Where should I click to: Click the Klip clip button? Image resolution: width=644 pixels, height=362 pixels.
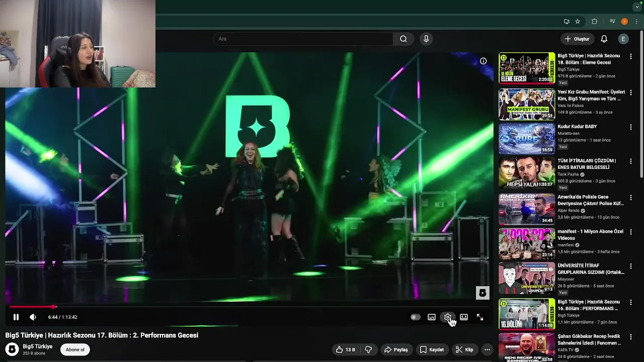coord(464,349)
